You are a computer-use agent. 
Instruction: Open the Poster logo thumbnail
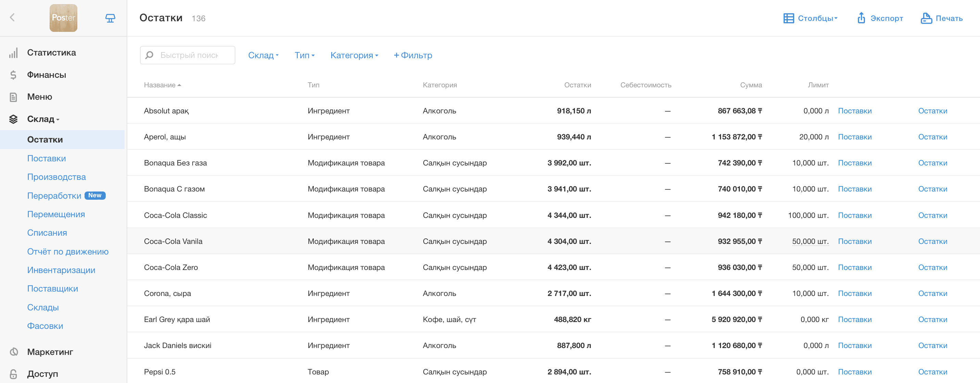64,18
